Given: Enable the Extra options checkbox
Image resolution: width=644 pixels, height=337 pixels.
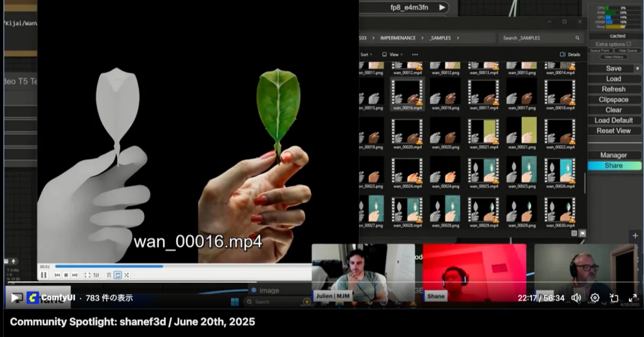Looking at the screenshot, I should (x=628, y=44).
